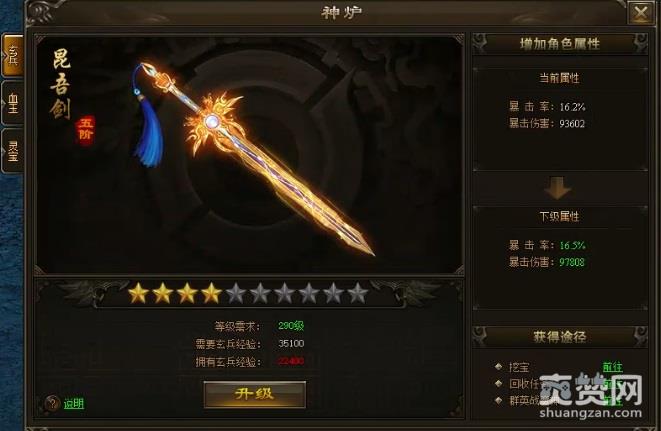Click the 获得途径 section header
Screen dimensions: 661x431
point(559,337)
